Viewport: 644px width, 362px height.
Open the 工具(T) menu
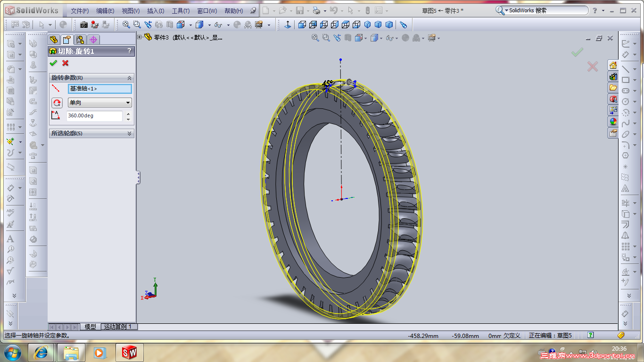[181, 11]
